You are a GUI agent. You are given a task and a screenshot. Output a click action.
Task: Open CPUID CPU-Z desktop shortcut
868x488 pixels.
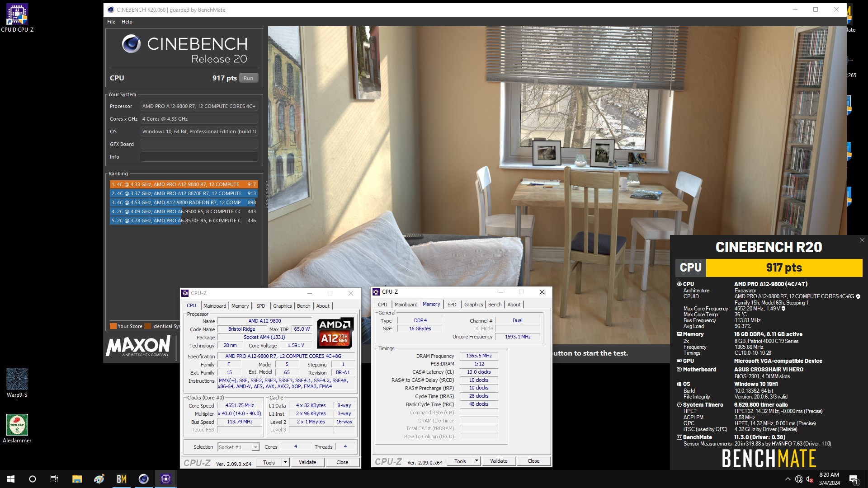click(17, 18)
